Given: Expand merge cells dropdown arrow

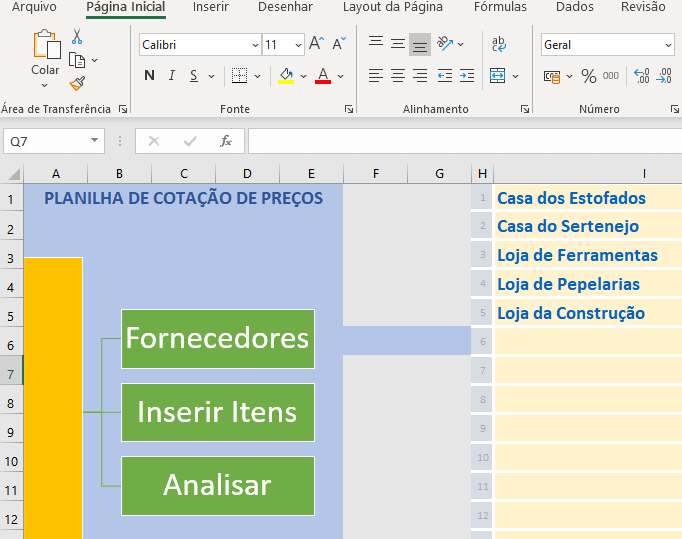Looking at the screenshot, I should (x=515, y=76).
